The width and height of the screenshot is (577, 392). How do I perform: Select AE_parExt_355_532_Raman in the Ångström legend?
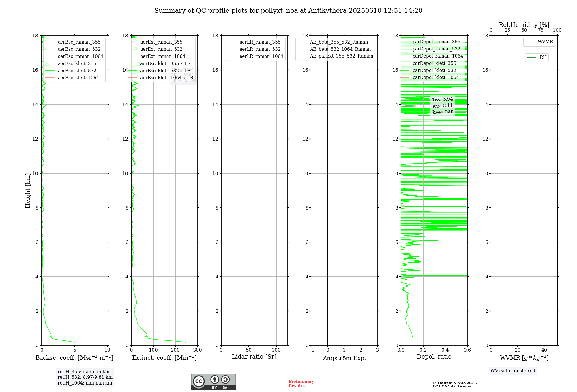(335, 56)
